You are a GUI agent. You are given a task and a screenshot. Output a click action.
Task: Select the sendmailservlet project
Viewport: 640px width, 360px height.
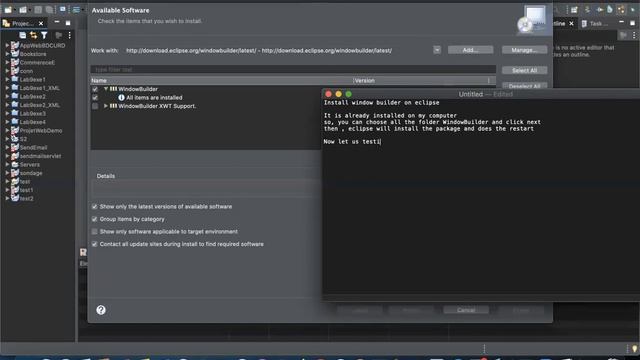pyautogui.click(x=40, y=156)
